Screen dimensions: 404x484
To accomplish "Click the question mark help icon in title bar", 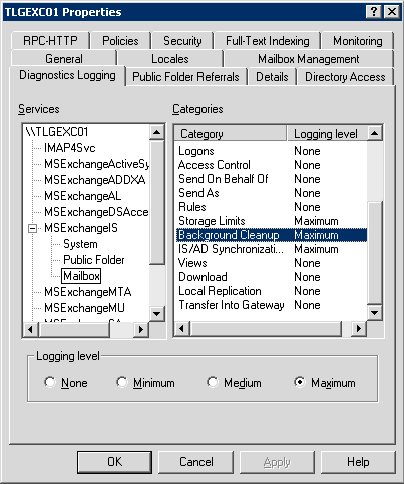I will pos(374,12).
